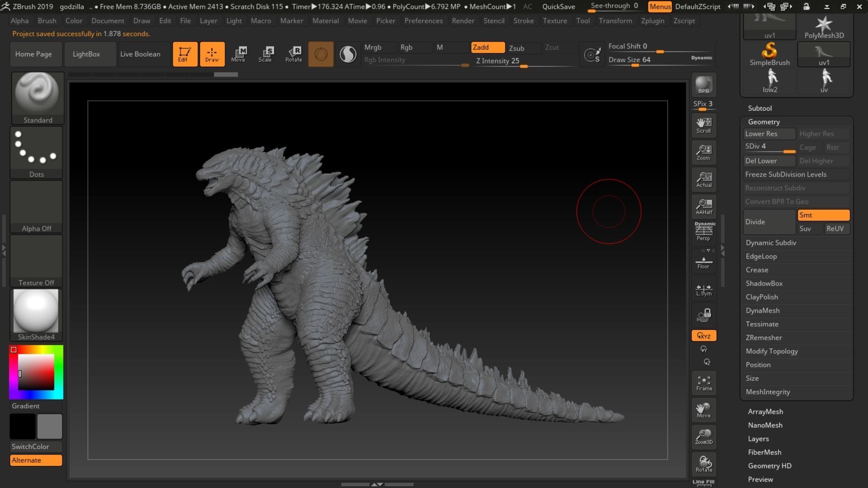Toggle the Smt option
This screenshot has height=488, width=868.
click(x=824, y=215)
